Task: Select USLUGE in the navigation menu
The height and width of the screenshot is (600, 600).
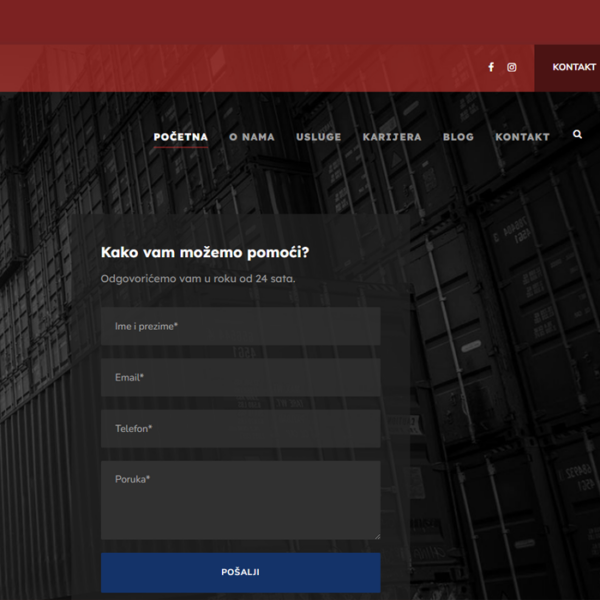Action: point(318,137)
